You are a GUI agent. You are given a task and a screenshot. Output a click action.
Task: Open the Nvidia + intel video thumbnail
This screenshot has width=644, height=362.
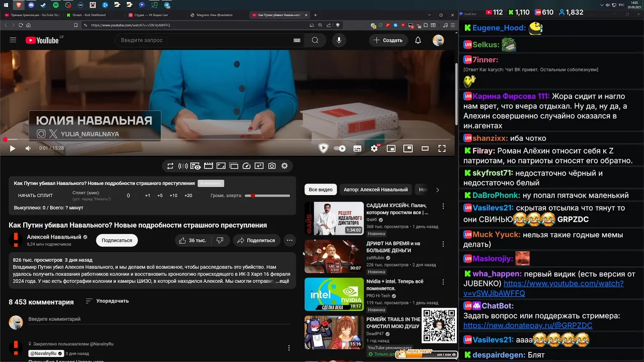[334, 294]
